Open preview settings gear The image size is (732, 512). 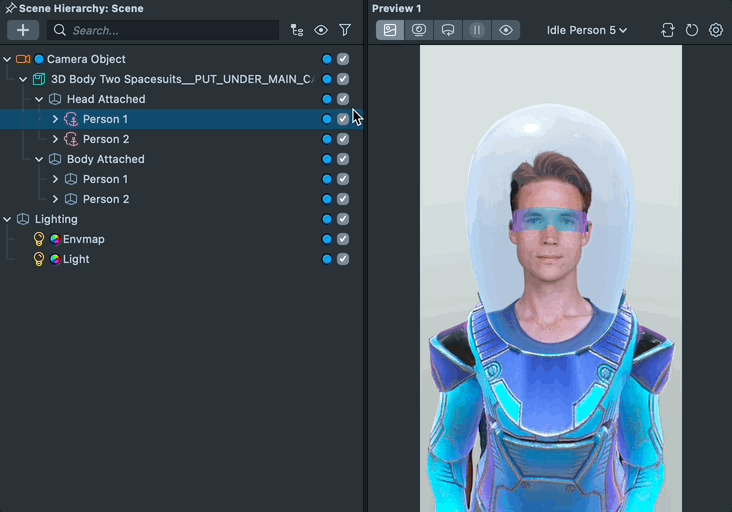[x=716, y=30]
